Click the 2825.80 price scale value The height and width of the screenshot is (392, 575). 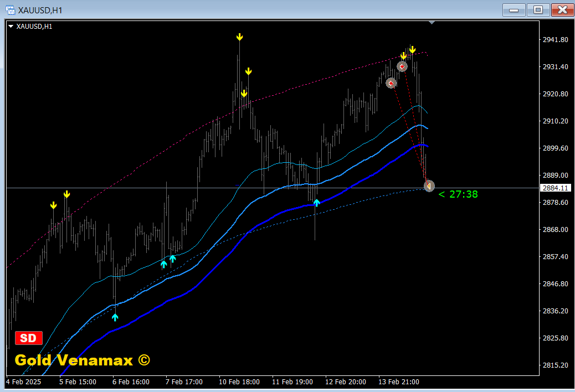(555, 338)
